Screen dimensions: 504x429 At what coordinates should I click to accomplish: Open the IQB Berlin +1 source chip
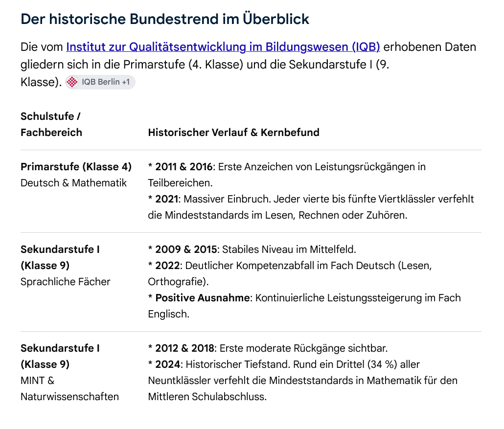click(100, 82)
